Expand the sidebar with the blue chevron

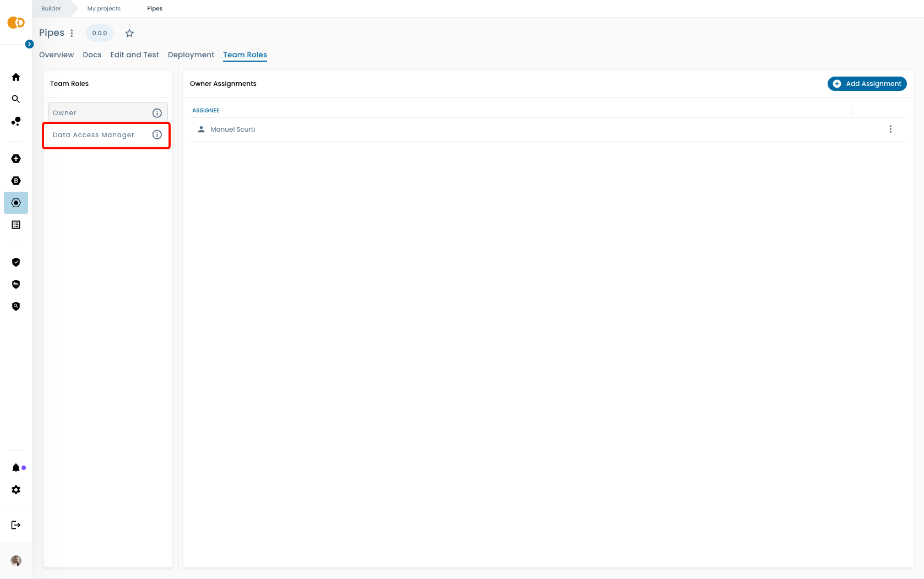click(x=30, y=44)
